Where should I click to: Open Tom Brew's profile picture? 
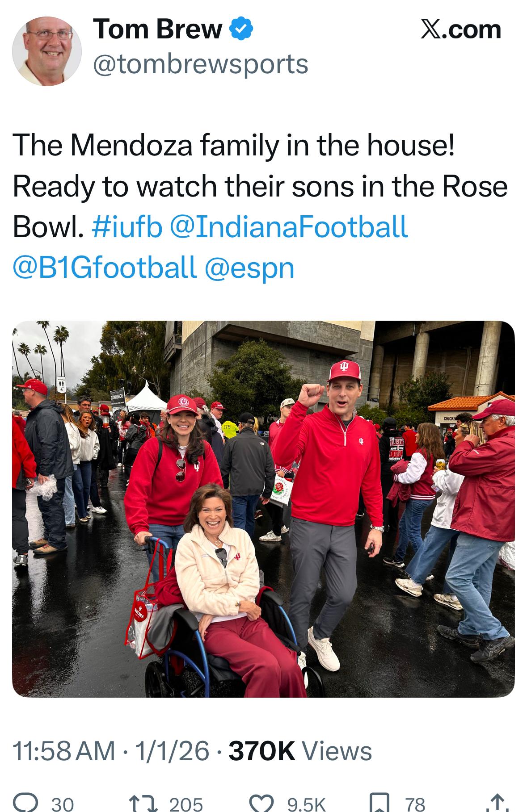tap(46, 51)
